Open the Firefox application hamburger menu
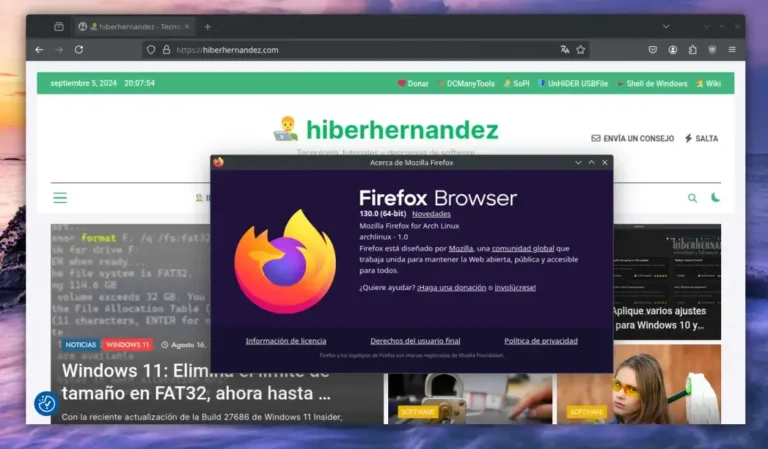768x449 pixels. point(732,49)
